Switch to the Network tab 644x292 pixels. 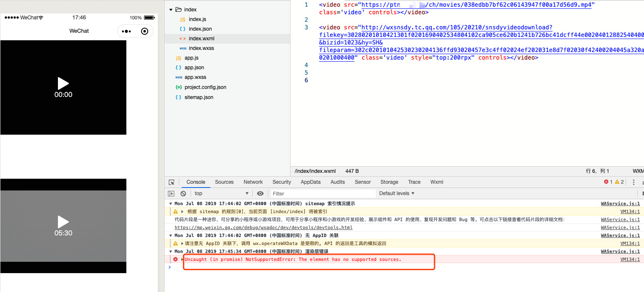(x=253, y=182)
